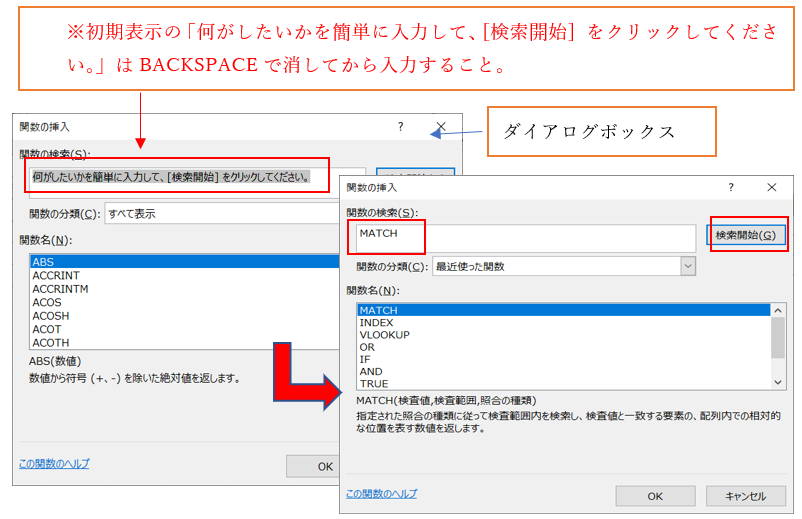Click the help question mark in the ABS dialog
This screenshot has height=519, width=802.
point(400,127)
